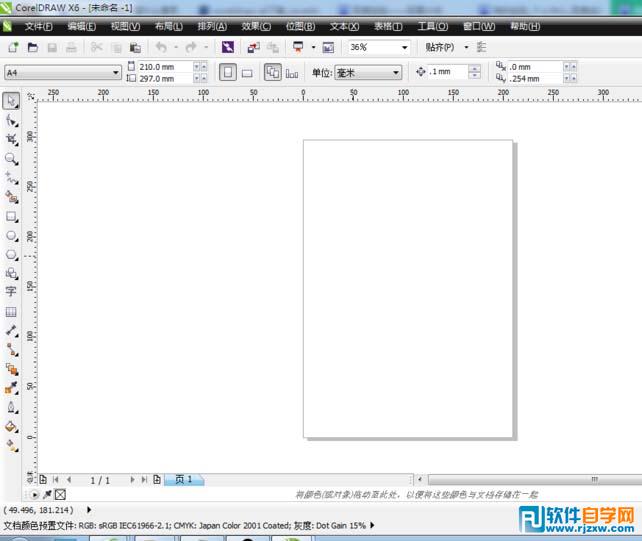Select the Interactive Fill tool
Screen dimensions: 642x541
click(x=11, y=445)
